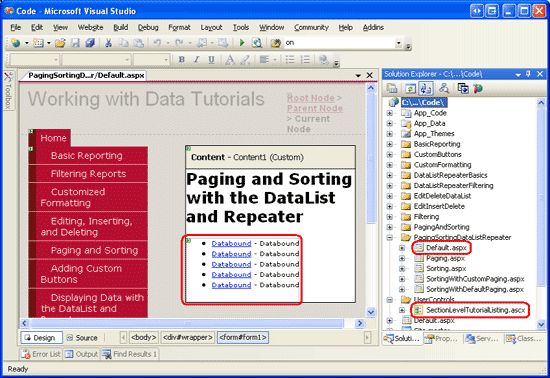This screenshot has width=550, height=378.
Task: Expand the Filtering folder node
Action: 390,217
